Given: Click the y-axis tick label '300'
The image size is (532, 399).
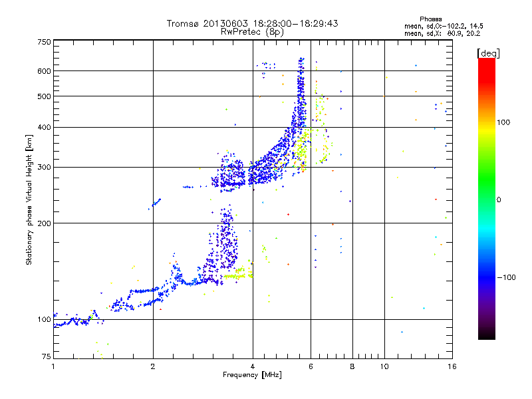Looking at the screenshot, I should point(44,167).
